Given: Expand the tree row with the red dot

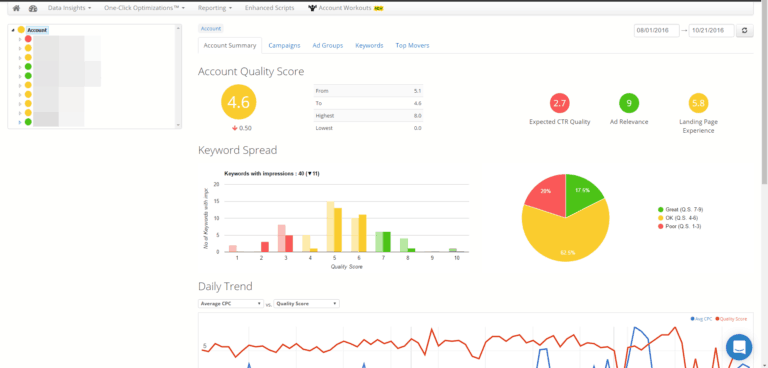Looking at the screenshot, I should coord(20,39).
